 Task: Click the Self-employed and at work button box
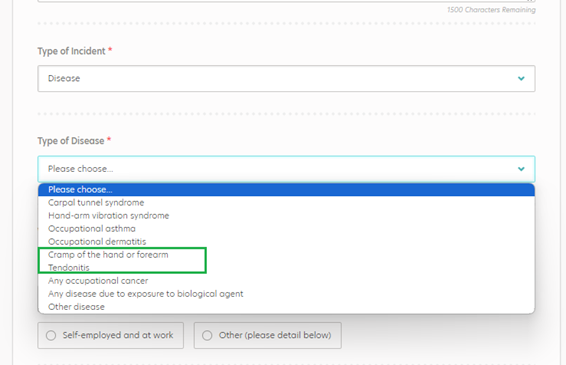(110, 335)
